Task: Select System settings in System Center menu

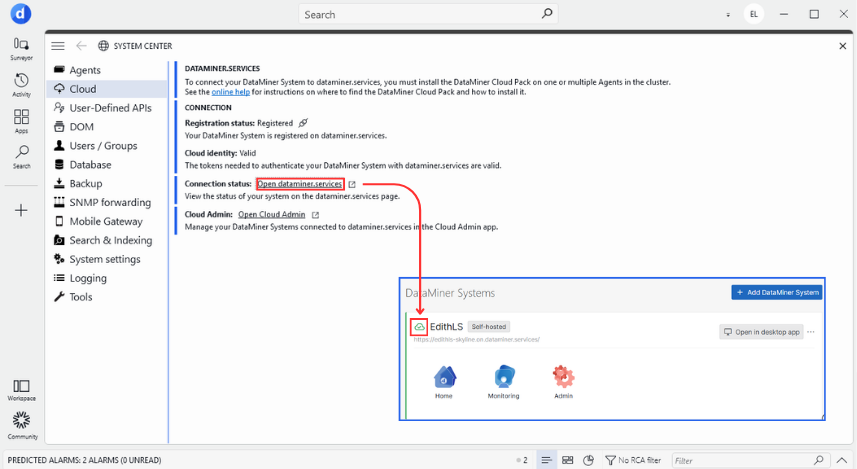Action: [109, 259]
